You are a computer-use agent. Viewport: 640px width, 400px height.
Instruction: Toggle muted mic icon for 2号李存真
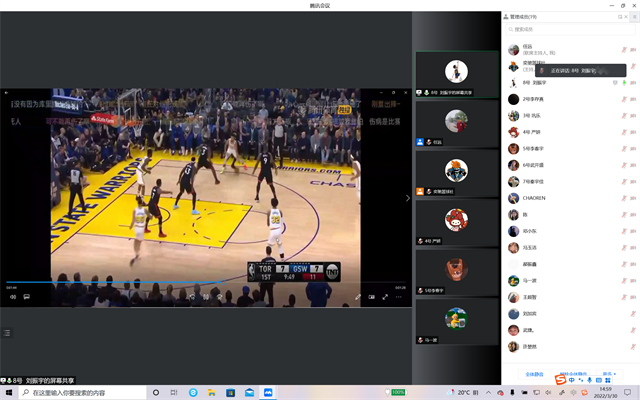(624, 99)
